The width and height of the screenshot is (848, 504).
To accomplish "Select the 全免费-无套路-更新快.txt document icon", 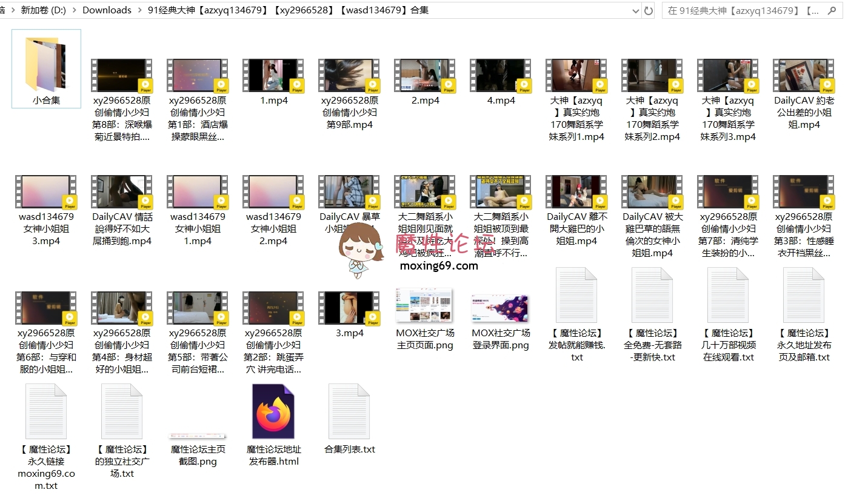I will 652,295.
